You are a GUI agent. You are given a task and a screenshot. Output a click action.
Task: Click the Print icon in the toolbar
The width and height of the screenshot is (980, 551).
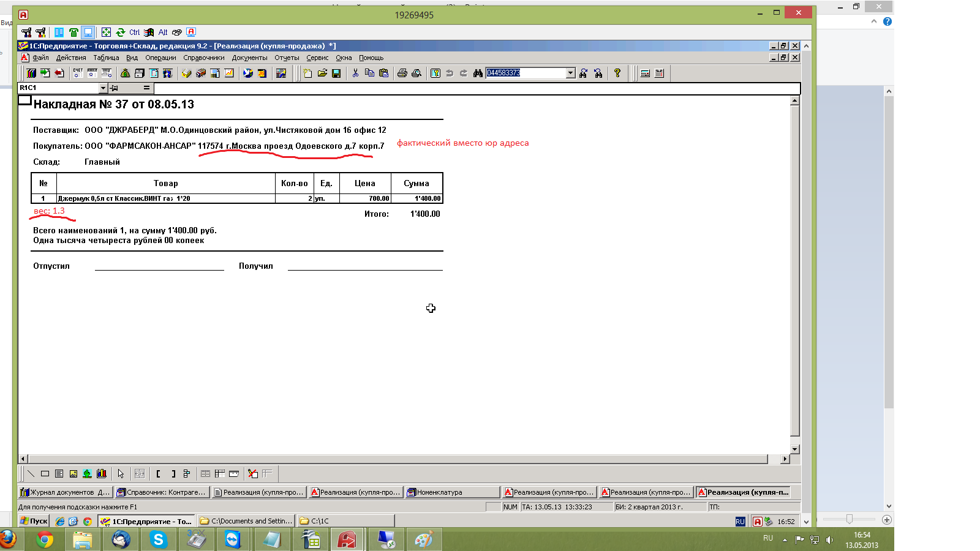tap(402, 73)
